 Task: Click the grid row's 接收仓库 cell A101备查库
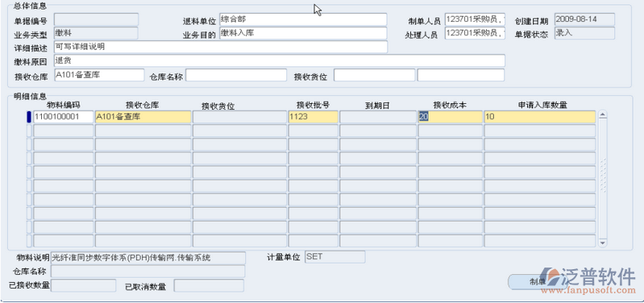pyautogui.click(x=143, y=117)
